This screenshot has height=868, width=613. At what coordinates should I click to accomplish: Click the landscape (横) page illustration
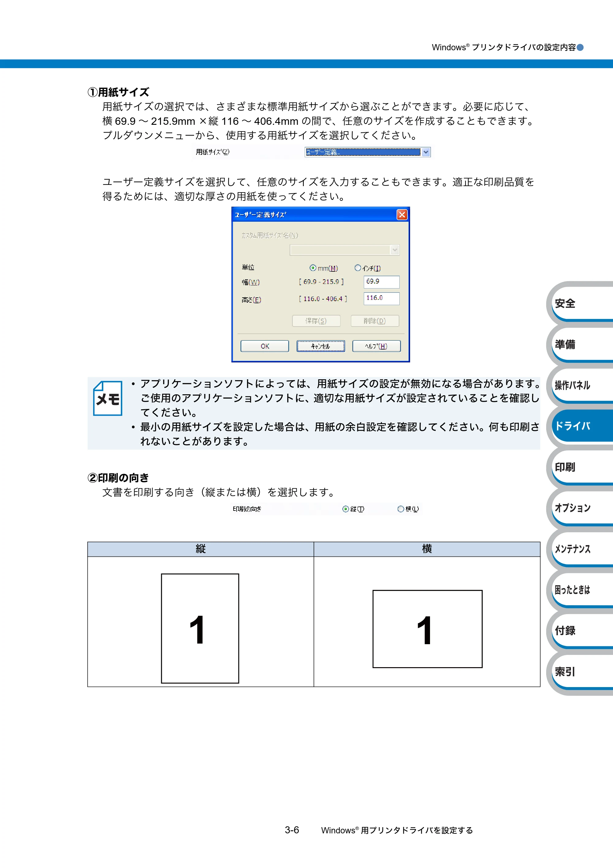pyautogui.click(x=428, y=629)
